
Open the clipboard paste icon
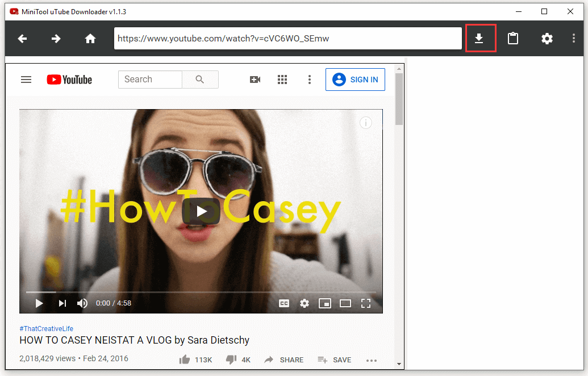click(513, 38)
